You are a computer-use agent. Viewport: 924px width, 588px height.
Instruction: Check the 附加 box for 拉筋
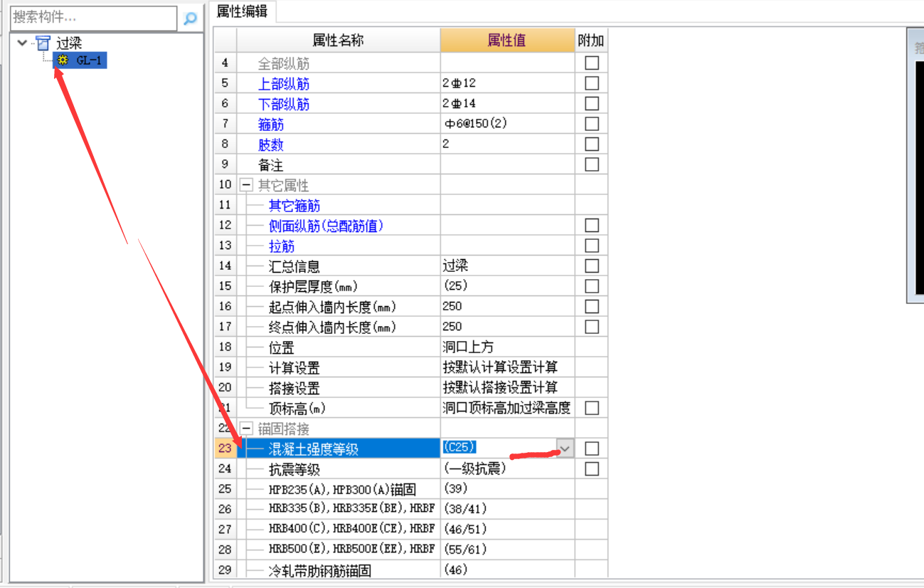pyautogui.click(x=592, y=246)
